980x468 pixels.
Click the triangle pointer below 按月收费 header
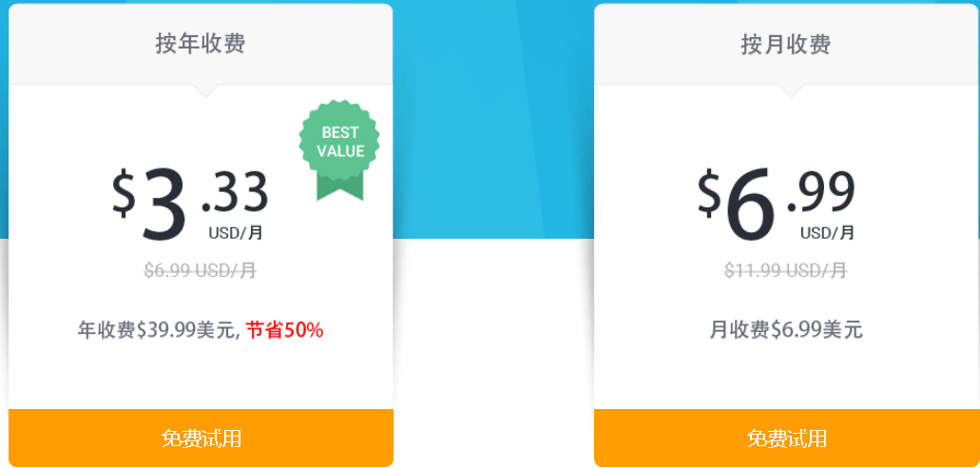(790, 90)
